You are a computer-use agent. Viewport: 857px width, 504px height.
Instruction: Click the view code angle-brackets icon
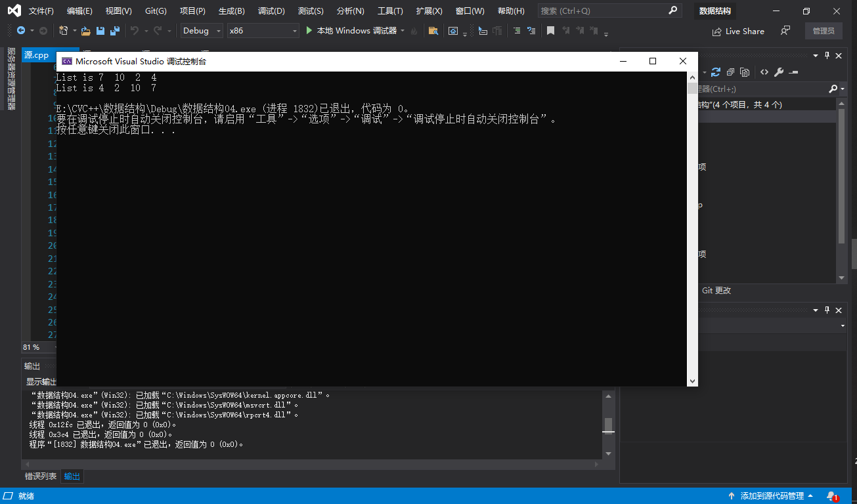(x=764, y=72)
